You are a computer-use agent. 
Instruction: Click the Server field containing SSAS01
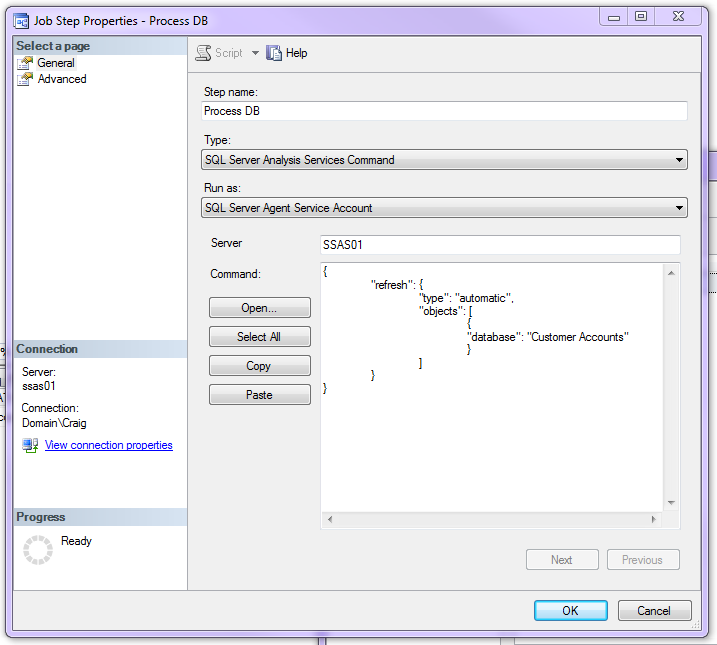click(x=500, y=245)
